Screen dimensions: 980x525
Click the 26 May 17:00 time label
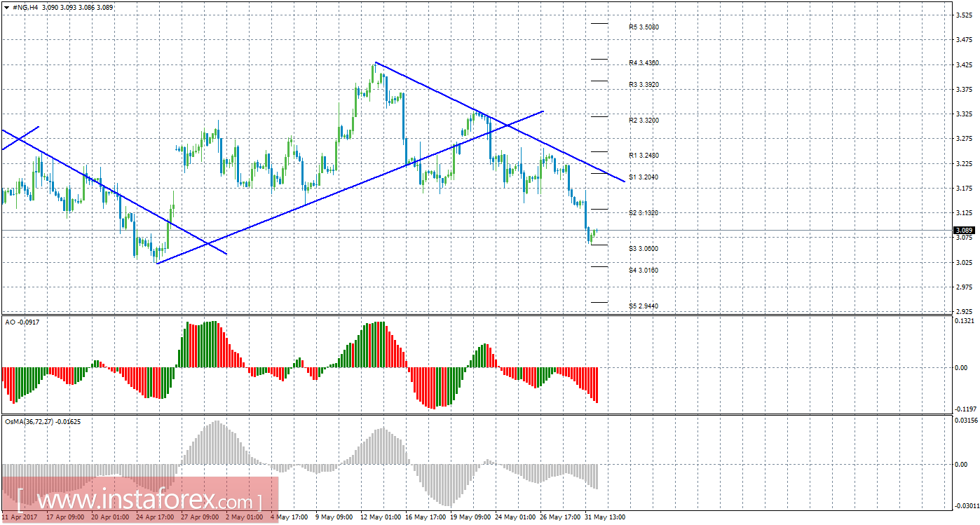click(559, 518)
